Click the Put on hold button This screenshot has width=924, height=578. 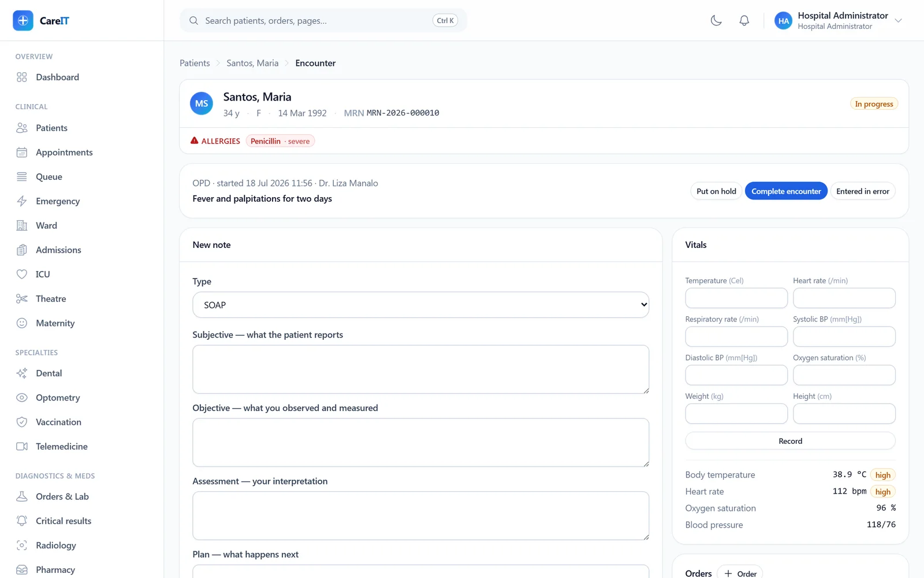[716, 191]
